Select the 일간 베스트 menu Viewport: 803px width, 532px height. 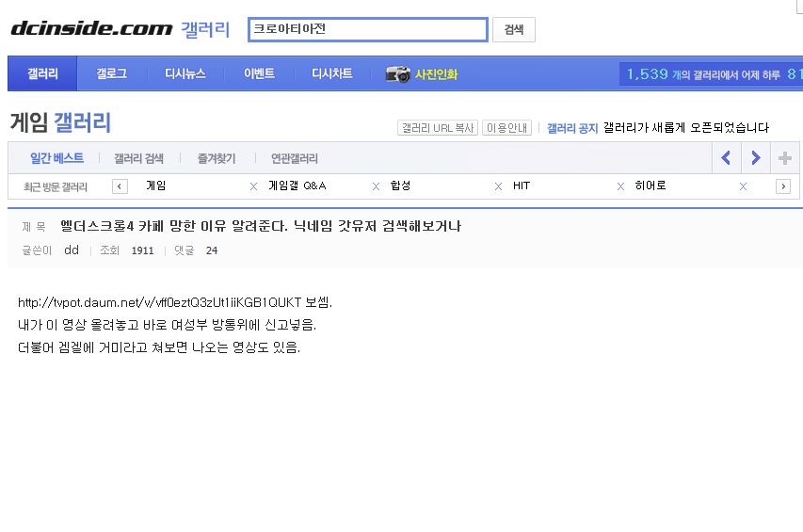coord(56,158)
